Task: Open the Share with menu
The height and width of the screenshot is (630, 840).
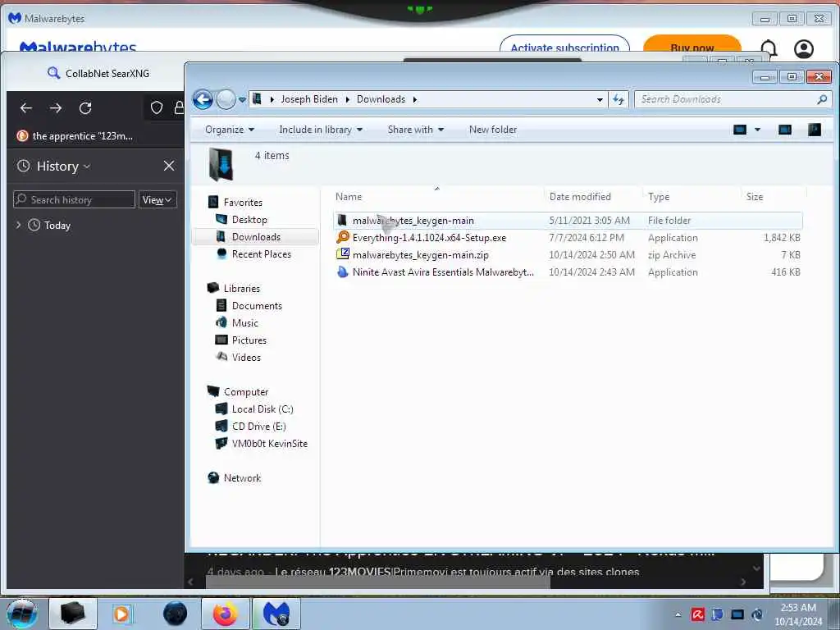Action: 416,130
